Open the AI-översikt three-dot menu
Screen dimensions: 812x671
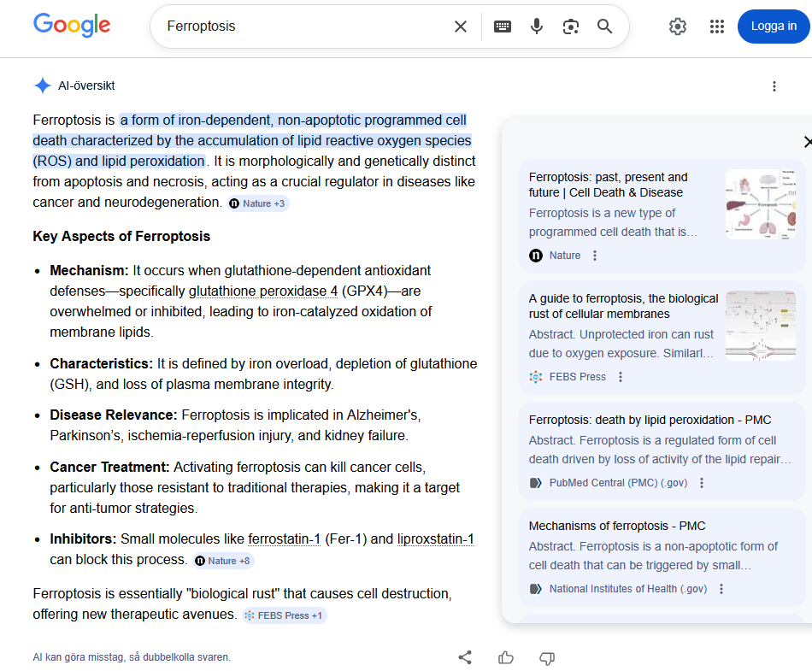pyautogui.click(x=774, y=86)
